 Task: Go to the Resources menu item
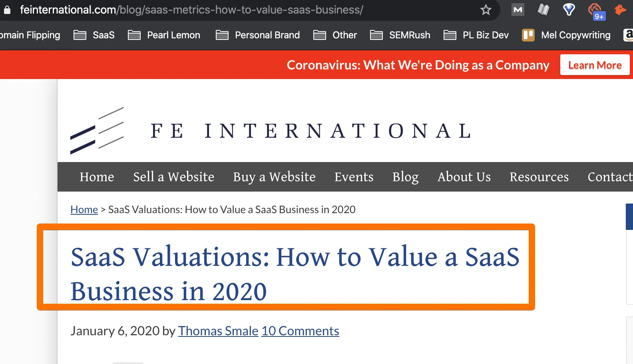(539, 177)
